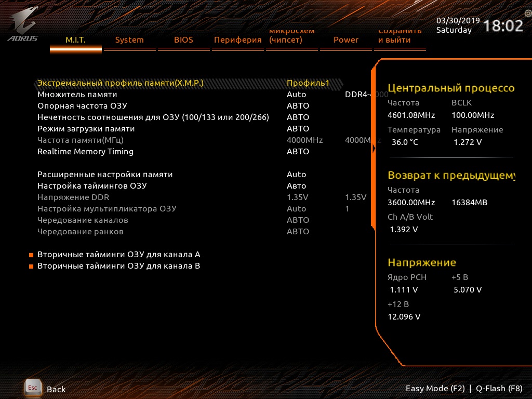This screenshot has height=399, width=532.
Task: Click the CPU temperature 36.0 °C value
Action: click(x=405, y=142)
